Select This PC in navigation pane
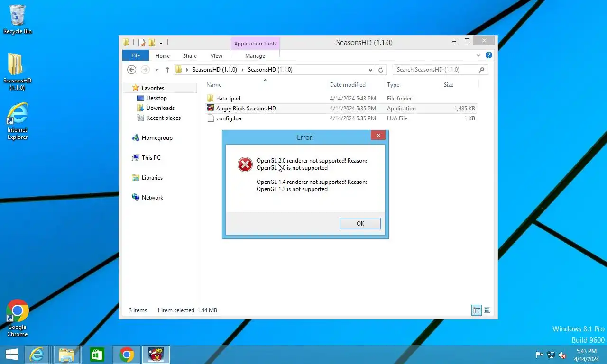This screenshot has height=364, width=607. pyautogui.click(x=151, y=158)
